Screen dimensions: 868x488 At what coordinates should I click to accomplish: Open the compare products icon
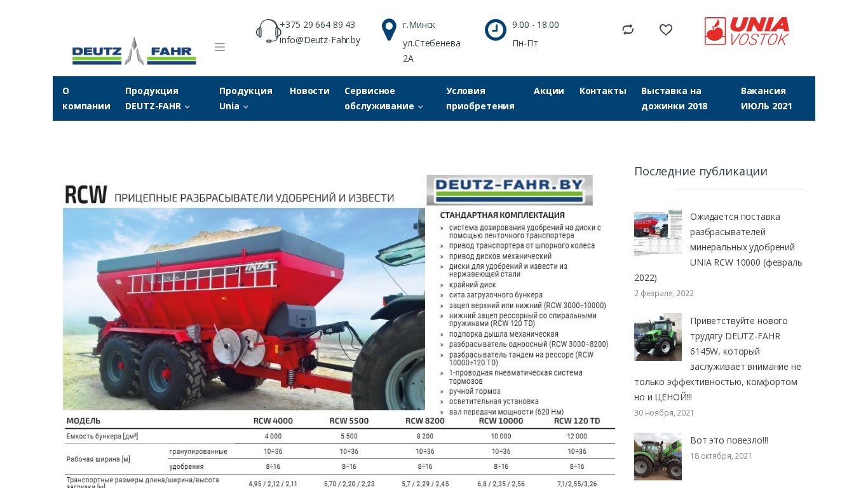coord(628,30)
